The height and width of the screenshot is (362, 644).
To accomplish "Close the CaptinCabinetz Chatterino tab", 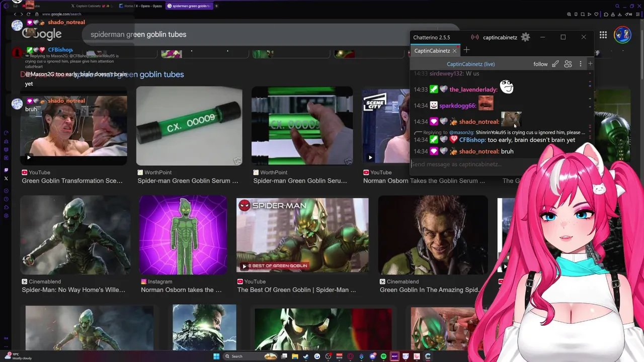I will click(454, 51).
